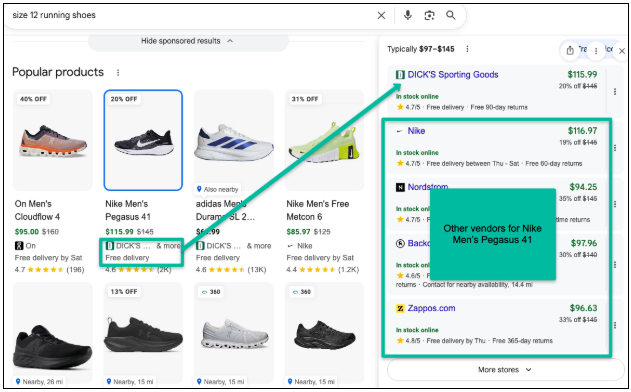Clear the search box with the X icon
631x392 pixels.
(x=381, y=15)
